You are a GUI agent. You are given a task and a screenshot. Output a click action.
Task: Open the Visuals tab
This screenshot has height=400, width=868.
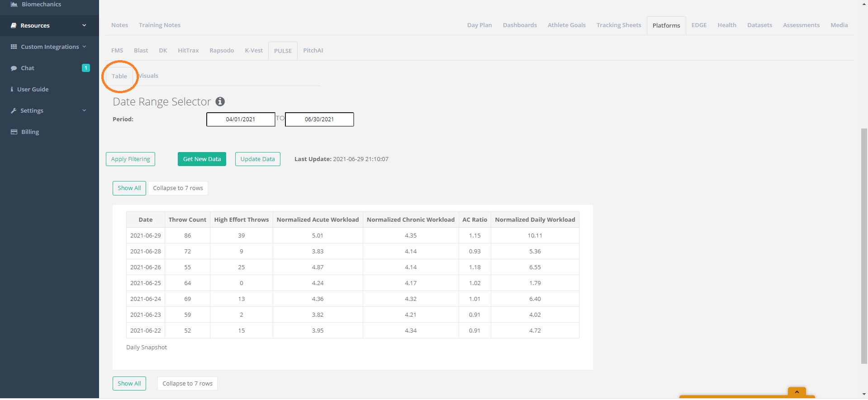[149, 76]
